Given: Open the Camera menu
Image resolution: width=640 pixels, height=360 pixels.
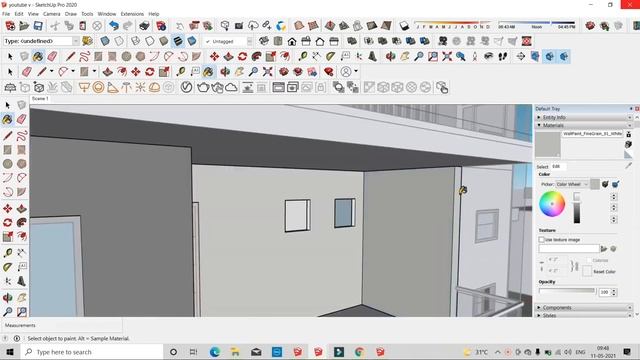Looking at the screenshot, I should [x=51, y=14].
